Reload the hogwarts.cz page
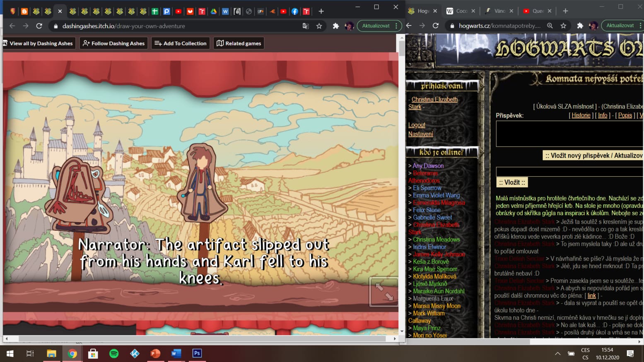Viewport: 644px width, 362px height. point(435,26)
